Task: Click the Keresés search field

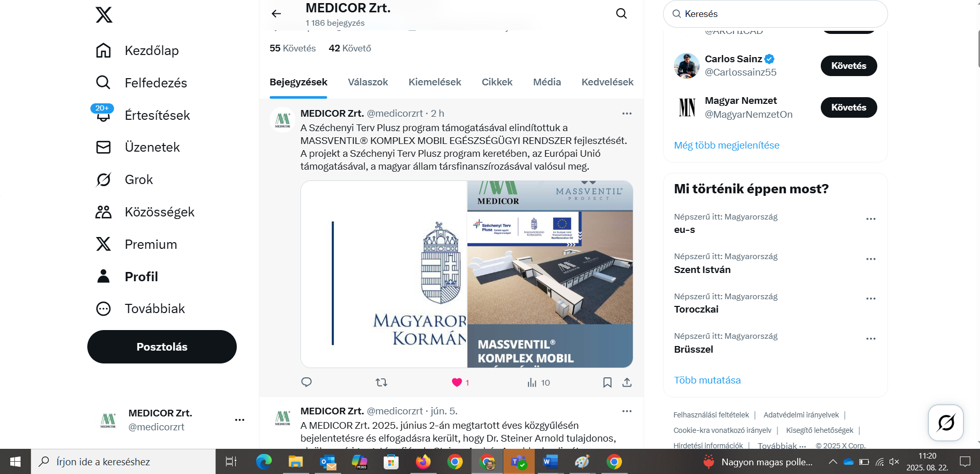Action: tap(775, 14)
